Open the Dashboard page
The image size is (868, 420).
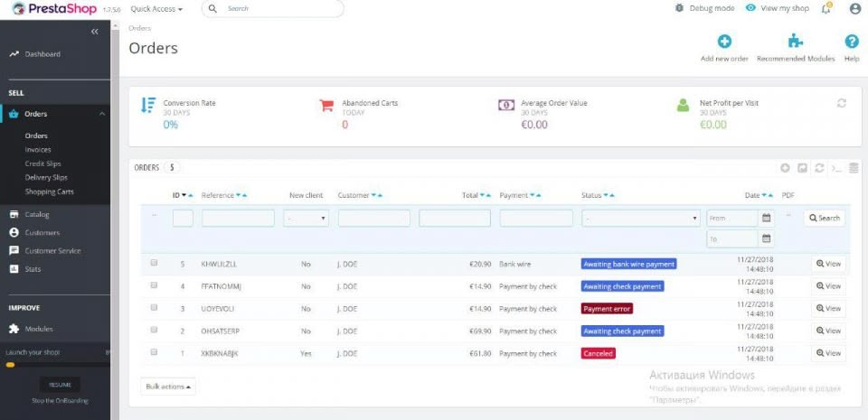pos(42,54)
